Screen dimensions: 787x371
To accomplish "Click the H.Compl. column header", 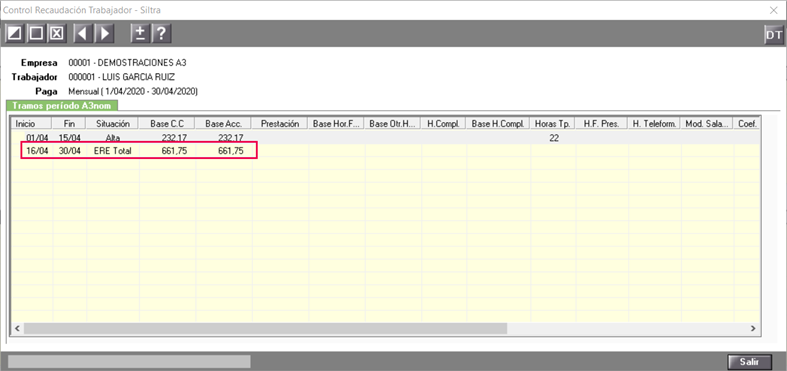I will point(444,123).
